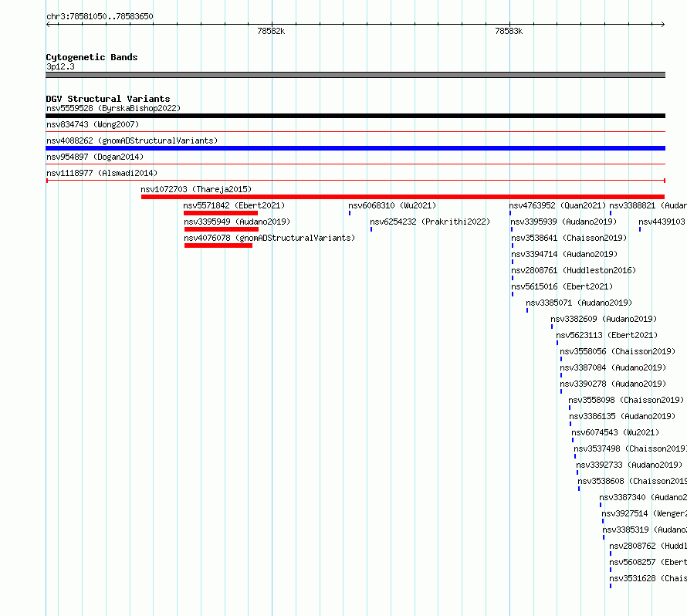This screenshot has width=687, height=616.
Task: Click nsv4439103 variant label
Action: click(x=662, y=222)
